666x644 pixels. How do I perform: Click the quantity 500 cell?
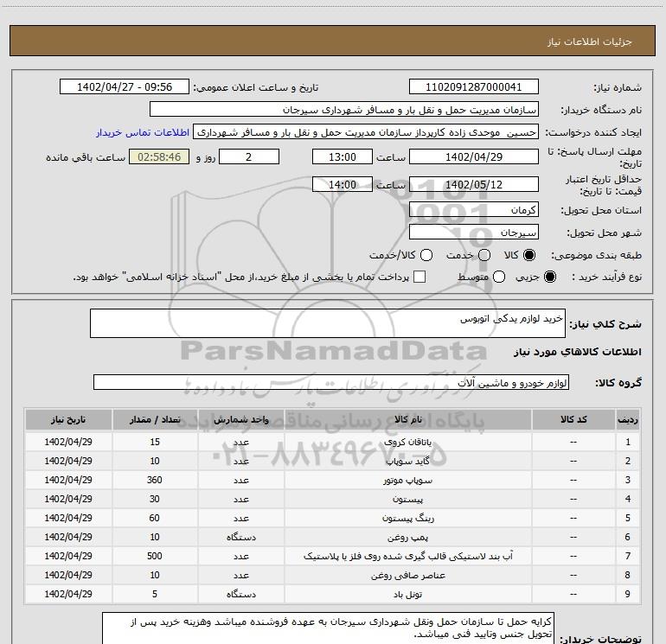(155, 556)
